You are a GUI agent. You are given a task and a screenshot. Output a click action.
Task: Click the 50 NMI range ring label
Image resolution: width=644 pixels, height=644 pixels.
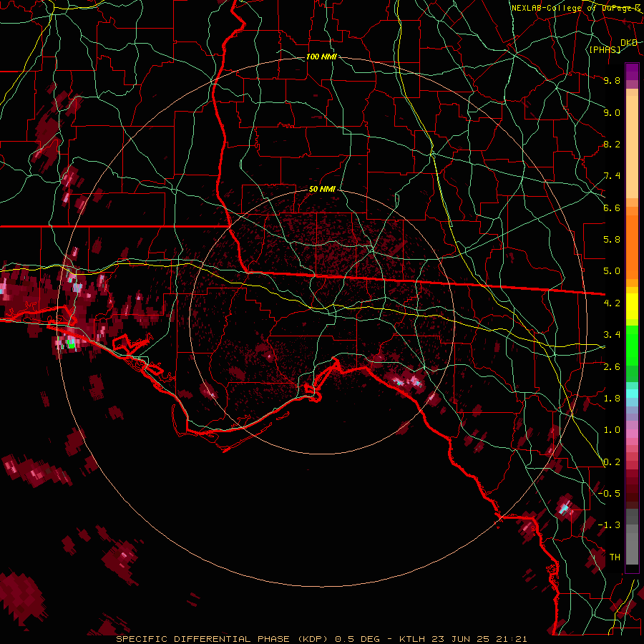coord(322,190)
